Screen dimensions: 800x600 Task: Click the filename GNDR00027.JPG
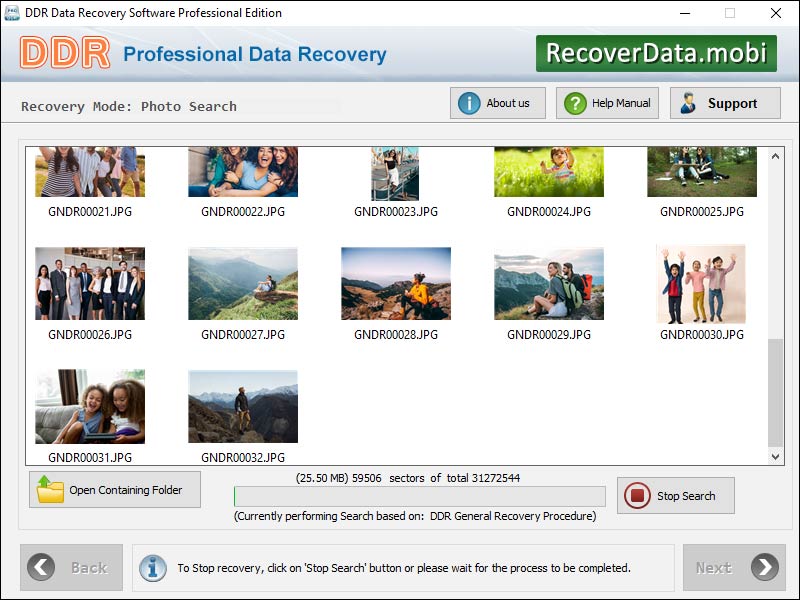pyautogui.click(x=243, y=335)
